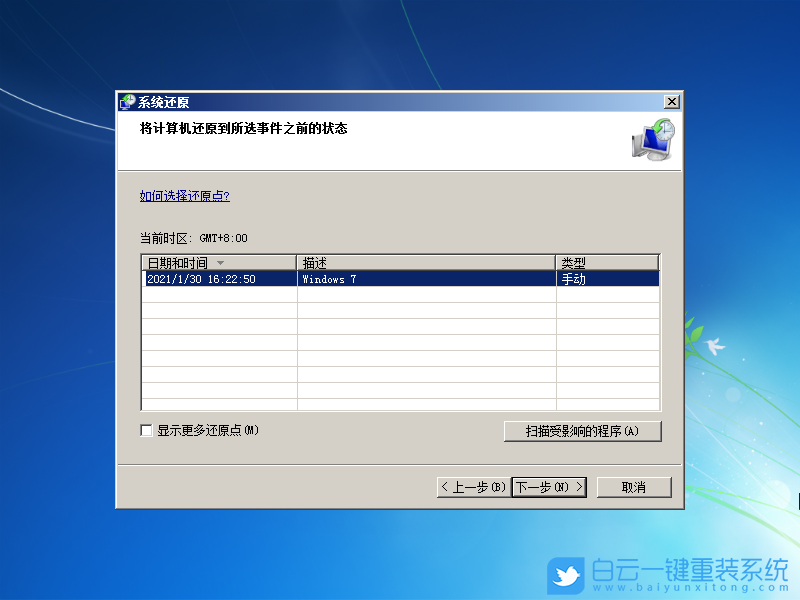This screenshot has height=600, width=800.
Task: Click 取消 to abort system restore
Action: [x=634, y=487]
